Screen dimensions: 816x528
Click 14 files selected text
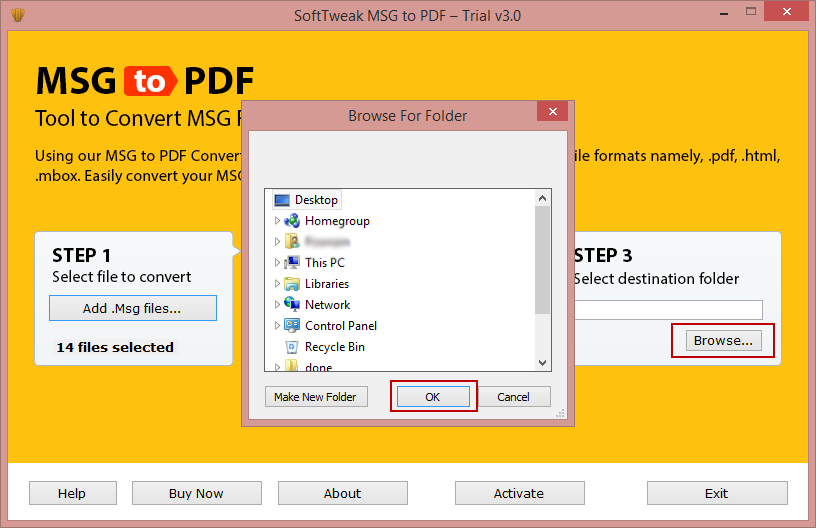tap(115, 347)
